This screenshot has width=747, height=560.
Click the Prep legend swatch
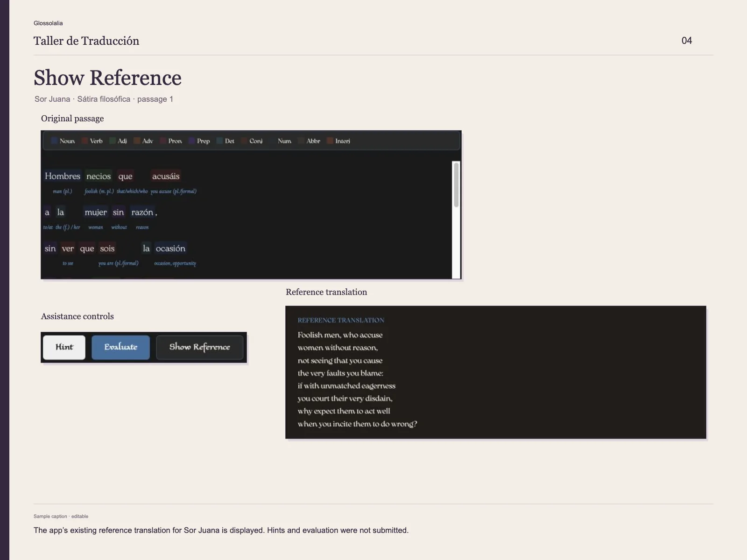(191, 141)
